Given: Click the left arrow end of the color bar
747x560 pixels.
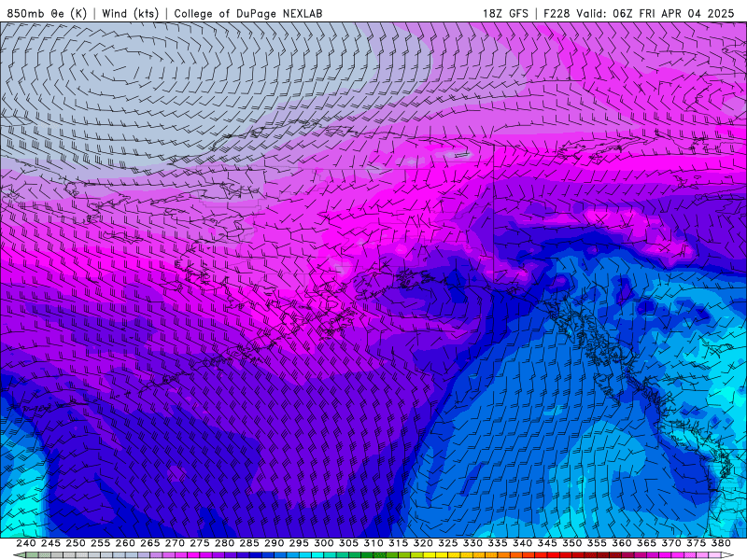Looking at the screenshot, I should tap(19, 555).
